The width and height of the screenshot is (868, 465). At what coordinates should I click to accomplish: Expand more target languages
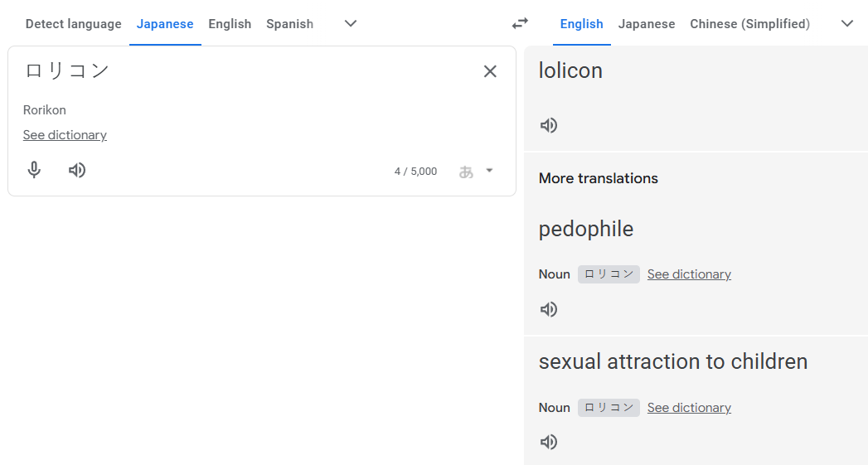847,24
